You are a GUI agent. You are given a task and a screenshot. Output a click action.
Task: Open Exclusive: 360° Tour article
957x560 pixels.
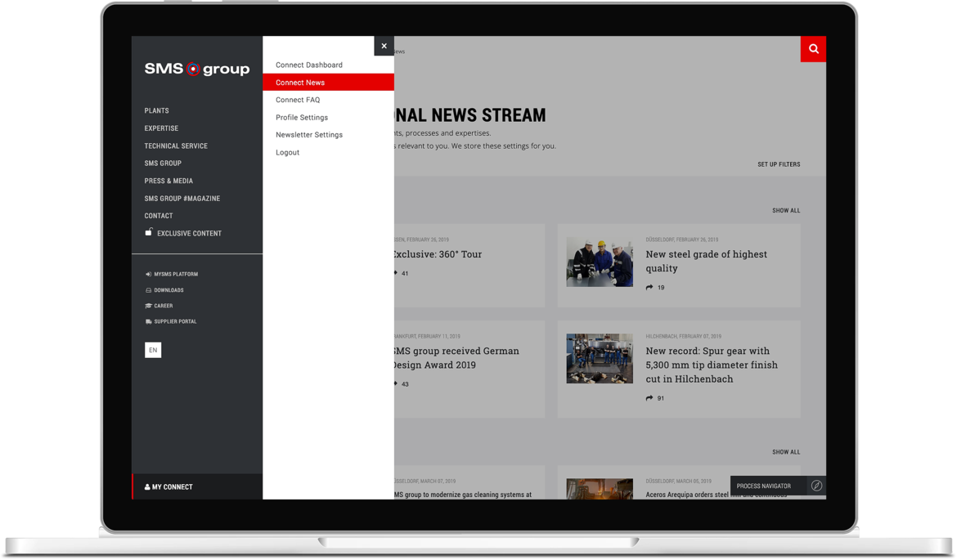pos(437,254)
